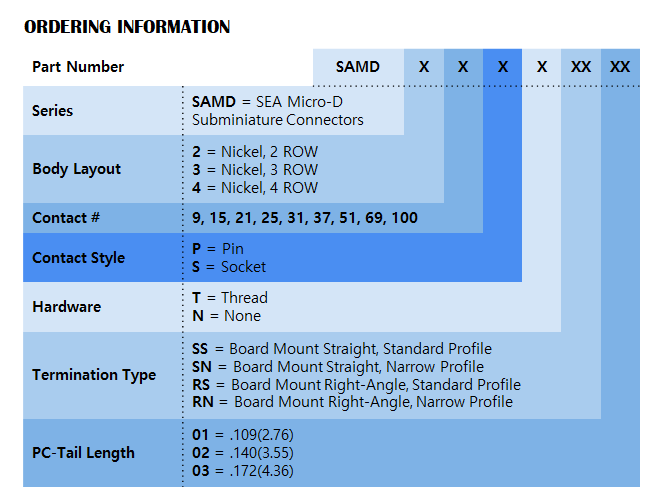Select the 'P = Pin' contact style
The height and width of the screenshot is (495, 646).
click(x=218, y=249)
